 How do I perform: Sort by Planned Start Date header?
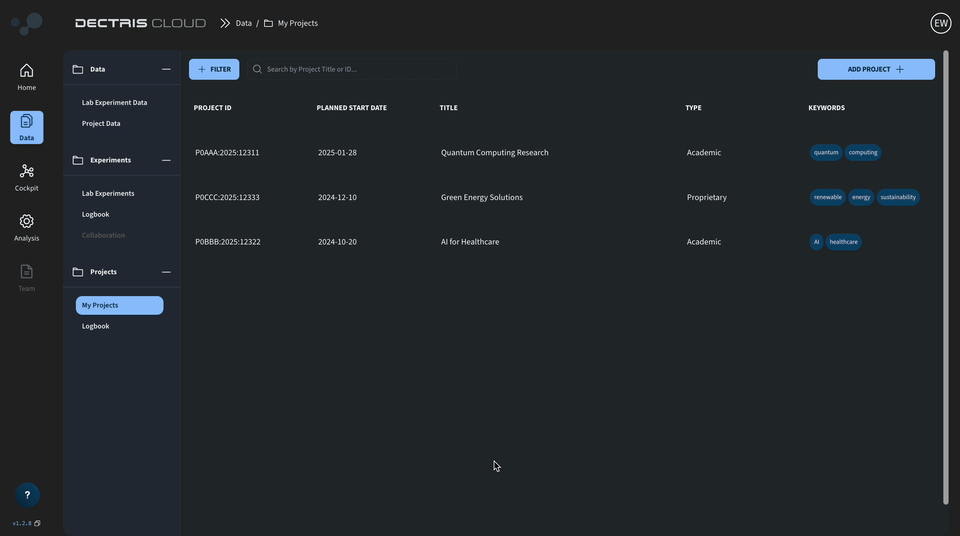351,108
